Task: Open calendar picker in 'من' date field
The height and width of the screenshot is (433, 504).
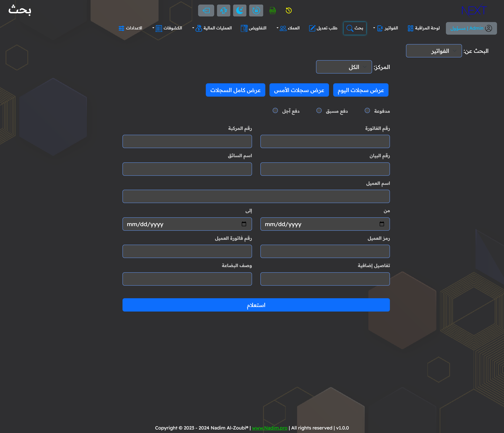Action: pos(382,224)
